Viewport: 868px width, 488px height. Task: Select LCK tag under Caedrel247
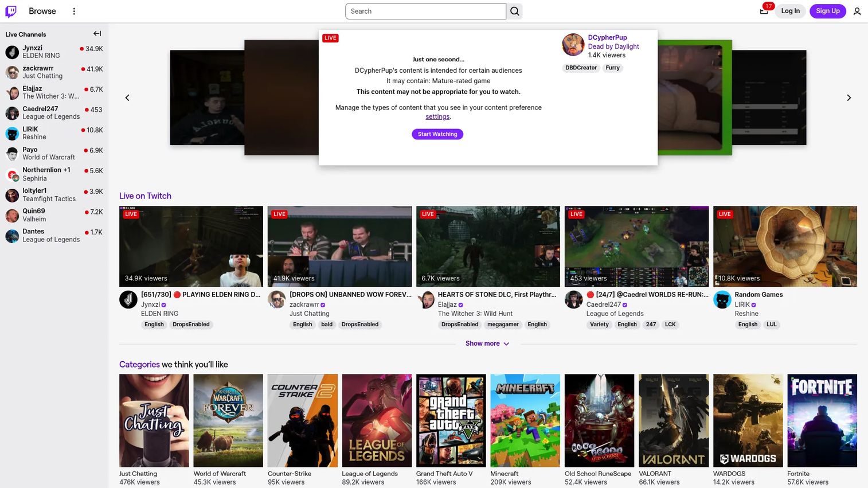(x=670, y=325)
